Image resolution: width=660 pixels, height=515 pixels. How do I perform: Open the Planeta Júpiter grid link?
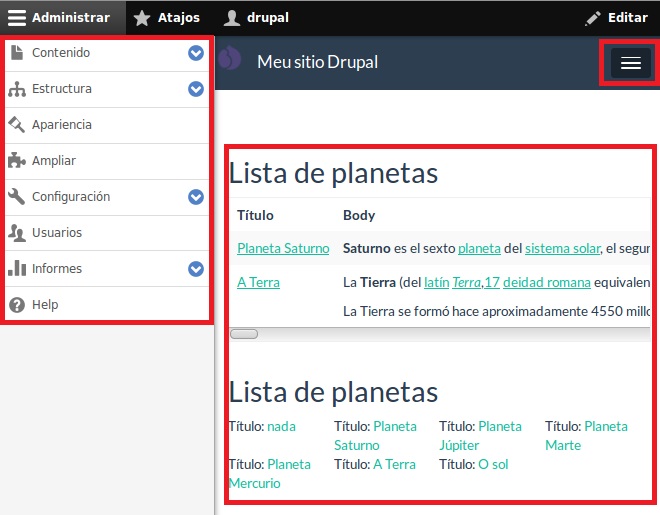tap(480, 436)
